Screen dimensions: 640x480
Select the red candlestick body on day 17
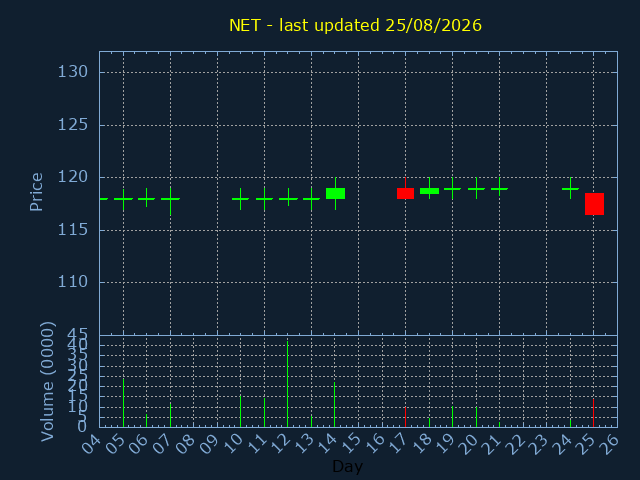click(405, 193)
